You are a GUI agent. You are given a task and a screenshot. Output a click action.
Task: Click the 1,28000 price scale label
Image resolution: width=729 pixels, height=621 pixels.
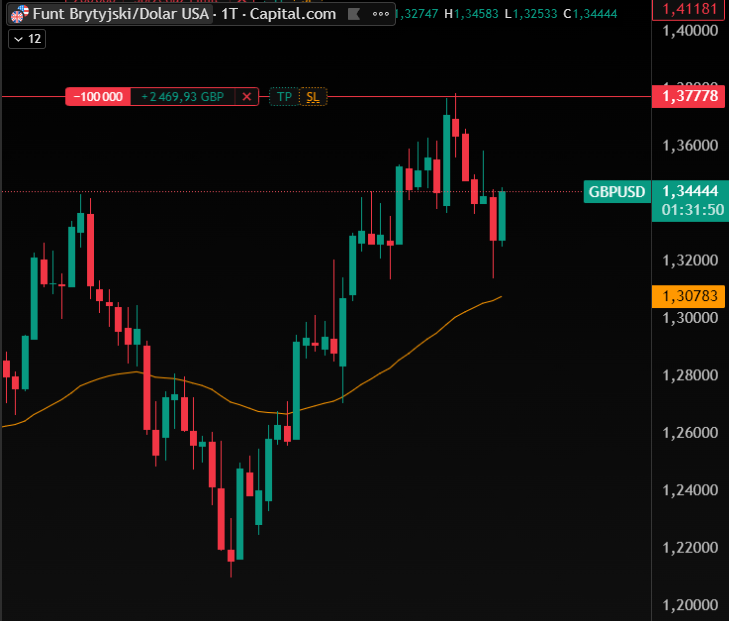click(690, 375)
